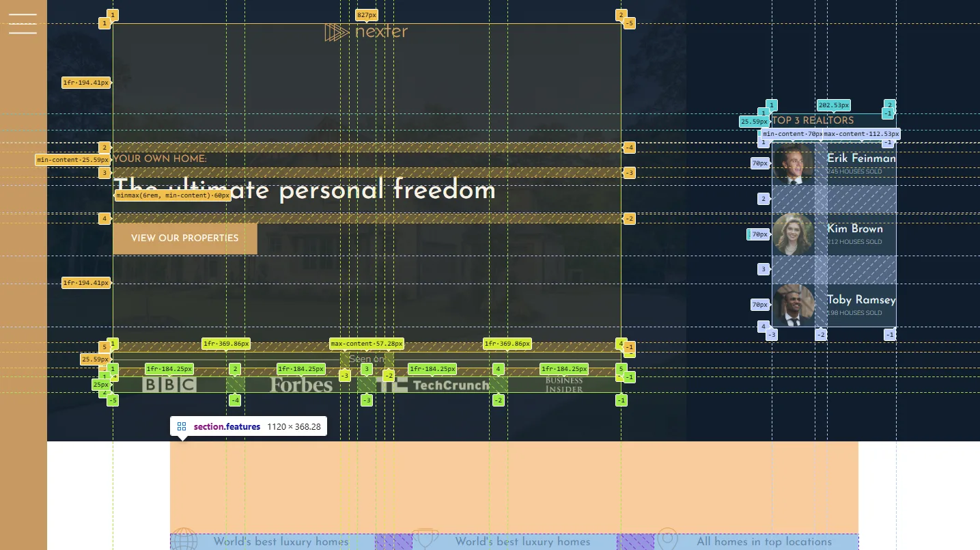
Task: Click the globe feature icon
Action: coord(183,540)
